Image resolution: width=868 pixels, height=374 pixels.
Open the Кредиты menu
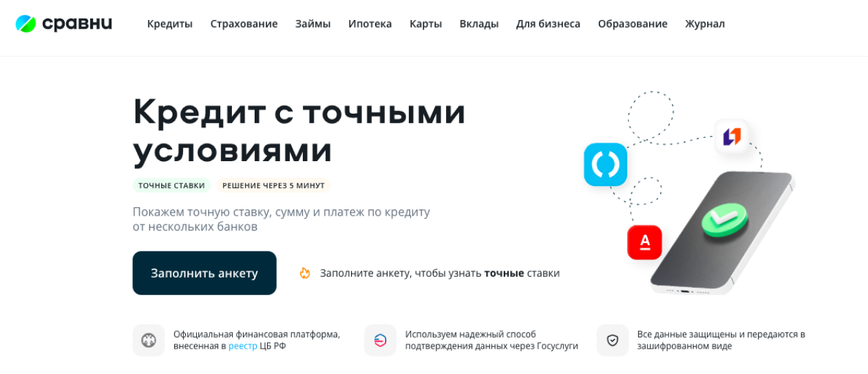click(170, 24)
